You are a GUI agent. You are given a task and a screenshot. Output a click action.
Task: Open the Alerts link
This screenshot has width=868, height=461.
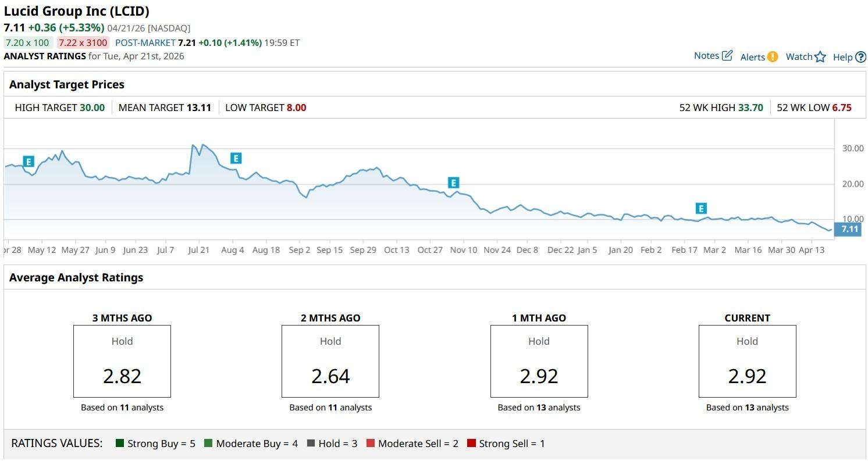tap(752, 57)
